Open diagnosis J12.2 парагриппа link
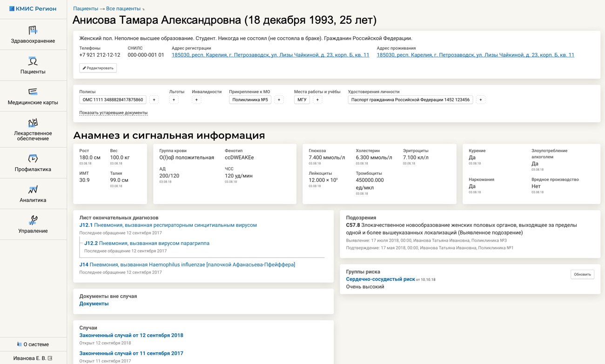The width and height of the screenshot is (605, 364). pyautogui.click(x=147, y=243)
